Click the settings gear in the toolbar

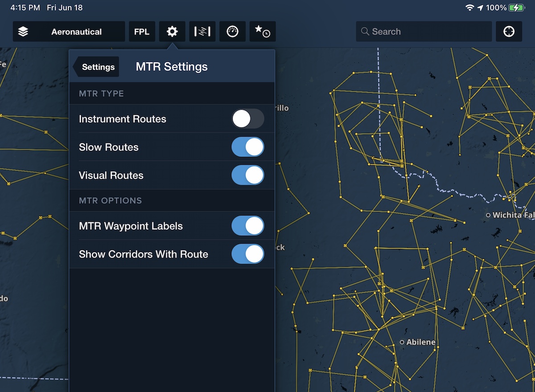pyautogui.click(x=172, y=31)
